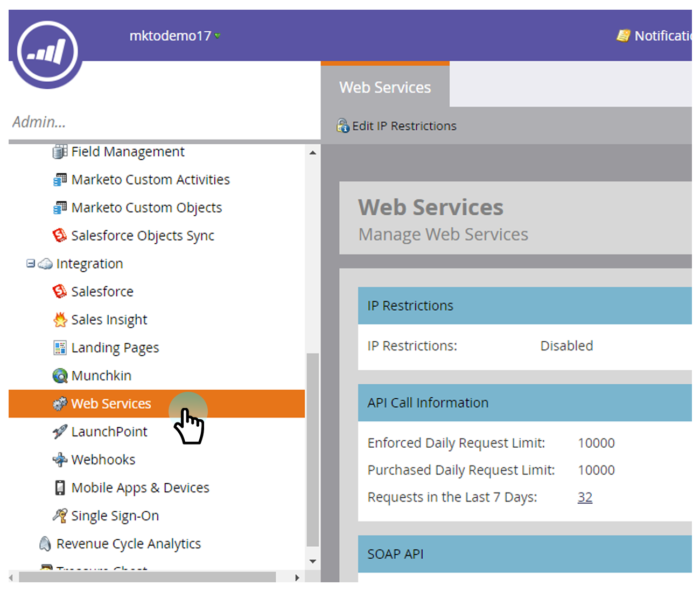Click the LaunchPoint rocket icon
Viewport: 700px width, 592px height.
[60, 432]
